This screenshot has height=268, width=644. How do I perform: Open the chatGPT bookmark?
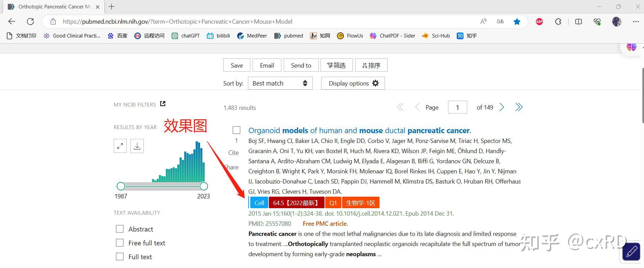click(x=186, y=36)
